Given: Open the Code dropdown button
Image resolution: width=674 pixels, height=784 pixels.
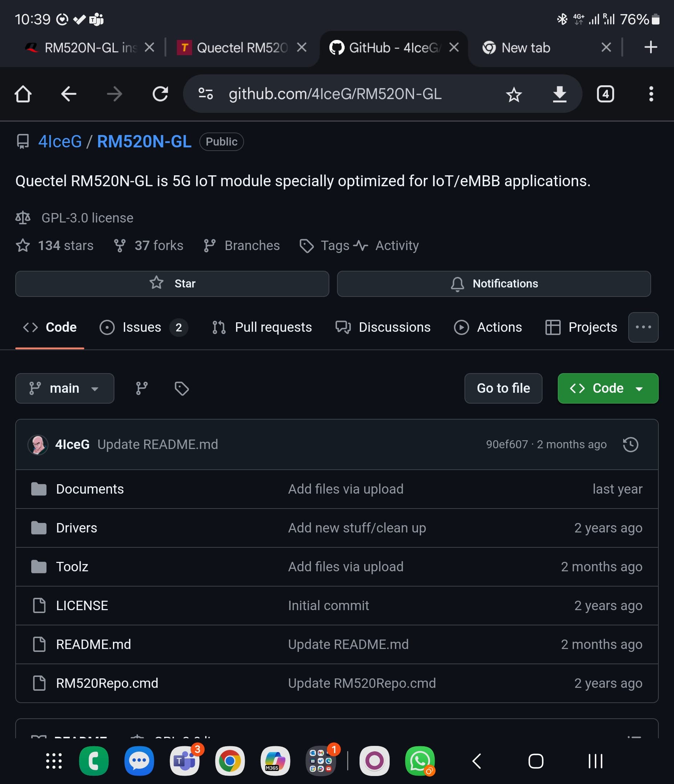Looking at the screenshot, I should tap(607, 388).
